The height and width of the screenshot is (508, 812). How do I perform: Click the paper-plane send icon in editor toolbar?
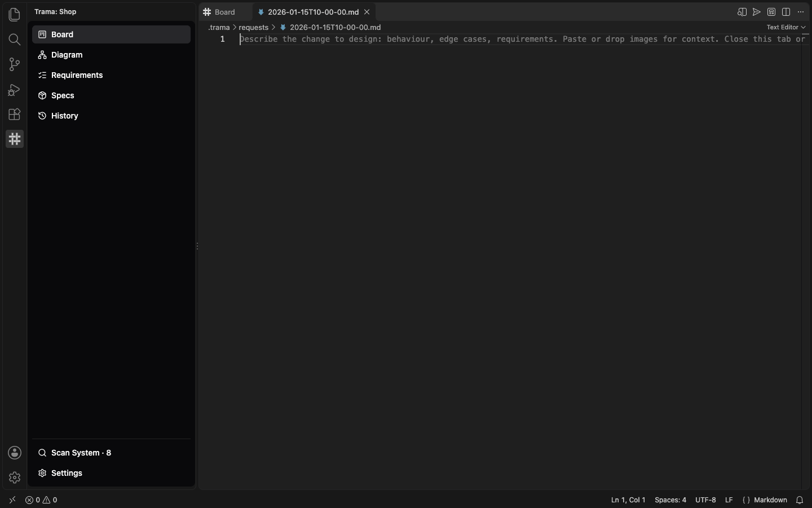[757, 12]
